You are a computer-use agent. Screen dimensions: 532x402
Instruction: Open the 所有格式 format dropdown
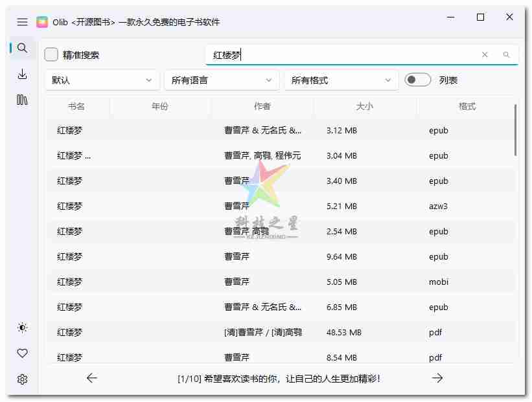(x=341, y=80)
